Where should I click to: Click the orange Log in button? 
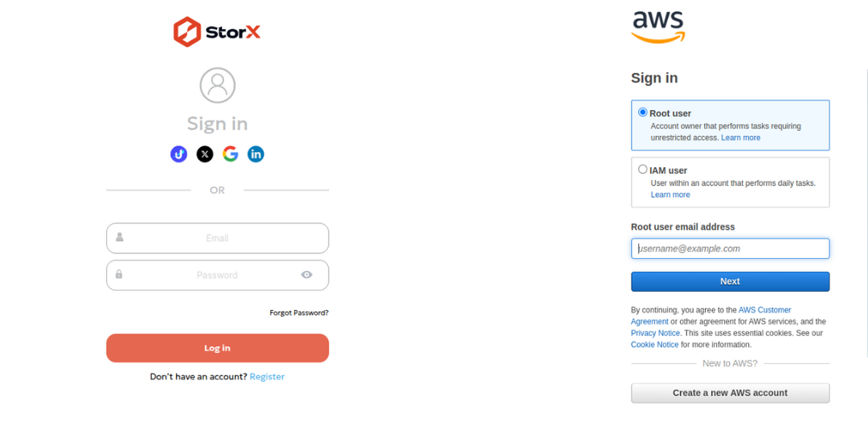(x=218, y=348)
